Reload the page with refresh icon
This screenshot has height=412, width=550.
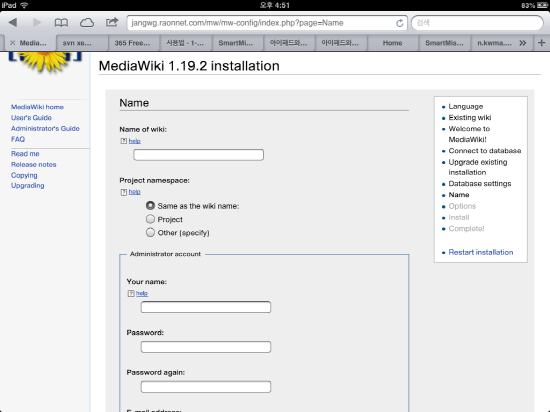(400, 23)
